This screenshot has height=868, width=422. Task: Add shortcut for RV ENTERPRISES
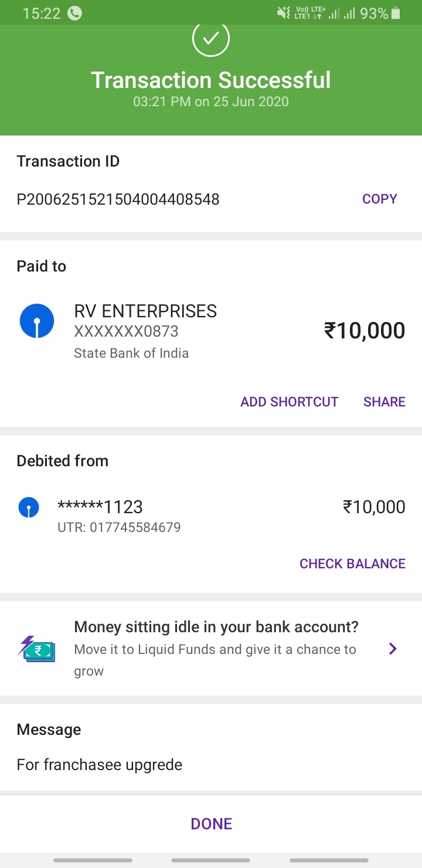(x=290, y=402)
